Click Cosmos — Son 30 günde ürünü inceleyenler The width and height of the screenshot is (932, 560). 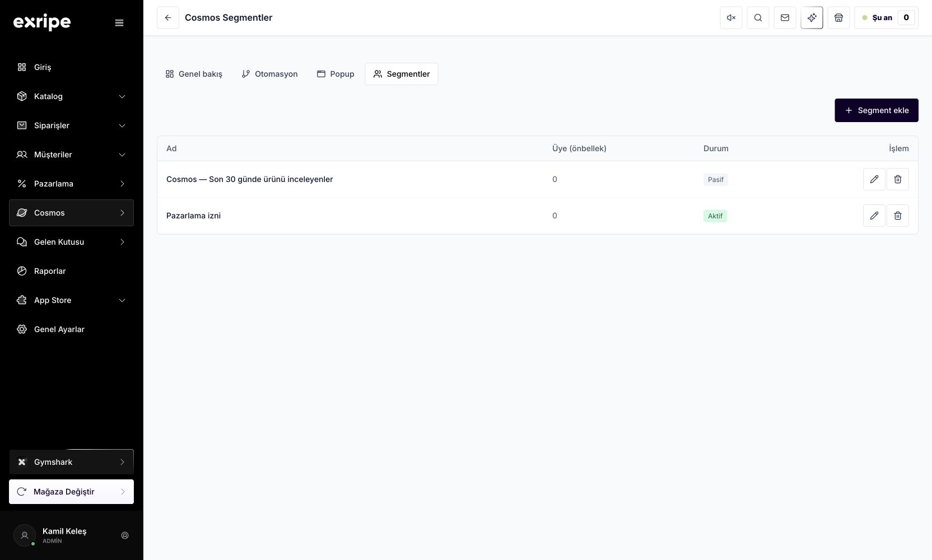pyautogui.click(x=249, y=179)
